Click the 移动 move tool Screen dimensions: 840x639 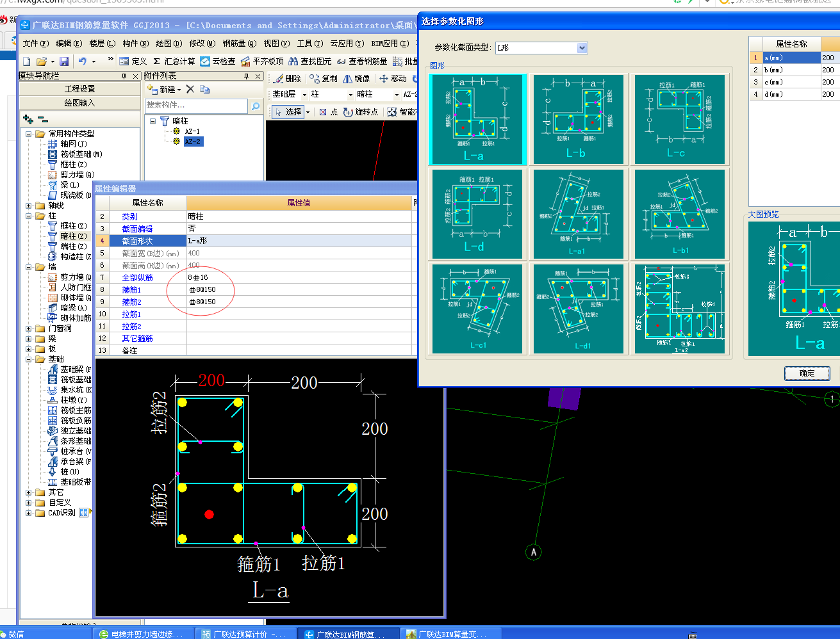pyautogui.click(x=393, y=78)
